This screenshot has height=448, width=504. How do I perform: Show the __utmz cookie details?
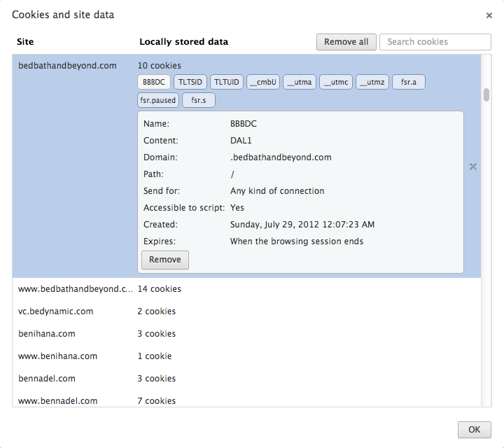click(372, 82)
